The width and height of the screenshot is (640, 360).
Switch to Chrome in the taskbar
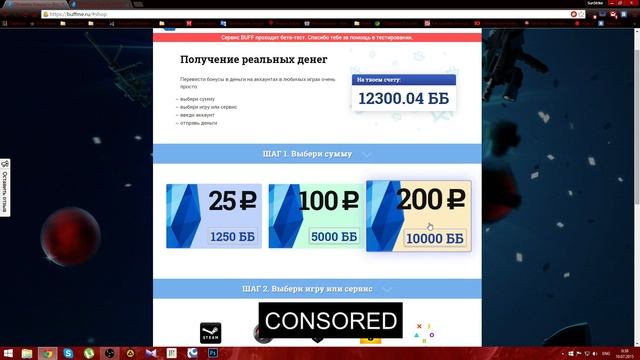pyautogui.click(x=48, y=353)
